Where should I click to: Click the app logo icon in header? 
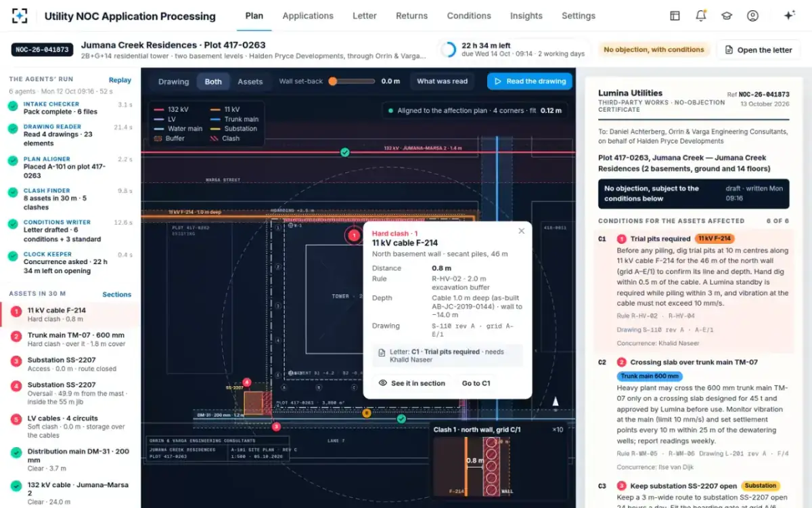point(20,16)
